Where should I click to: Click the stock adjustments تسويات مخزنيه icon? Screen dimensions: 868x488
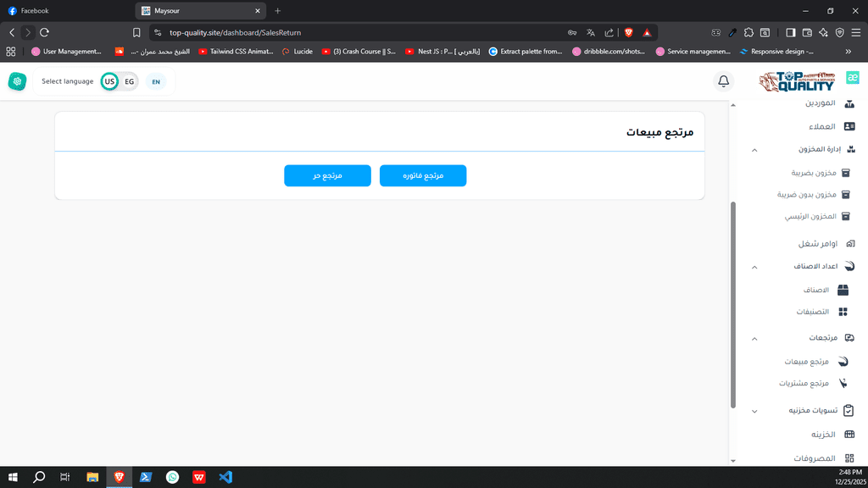(849, 411)
